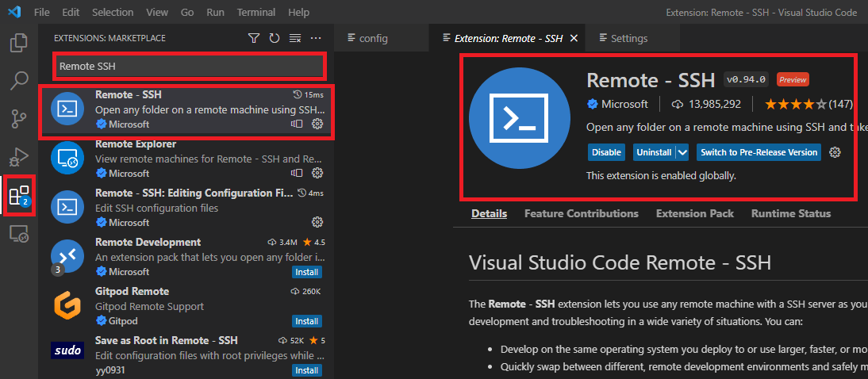This screenshot has width=868, height=379.
Task: Select the Extension Pack tab
Action: [x=695, y=213]
